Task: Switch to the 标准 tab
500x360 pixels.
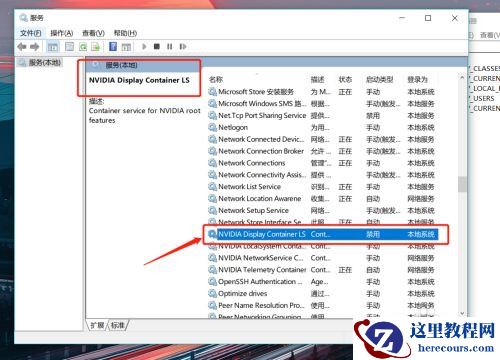Action: coord(117,325)
